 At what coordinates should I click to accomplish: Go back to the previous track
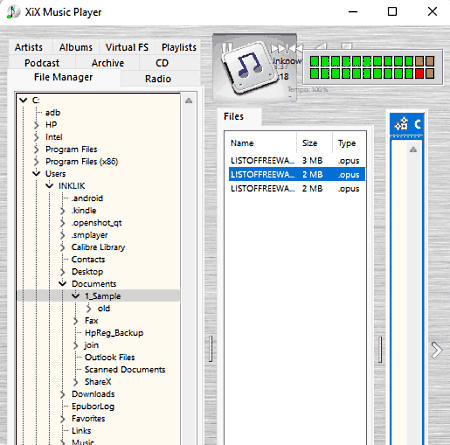[x=296, y=48]
